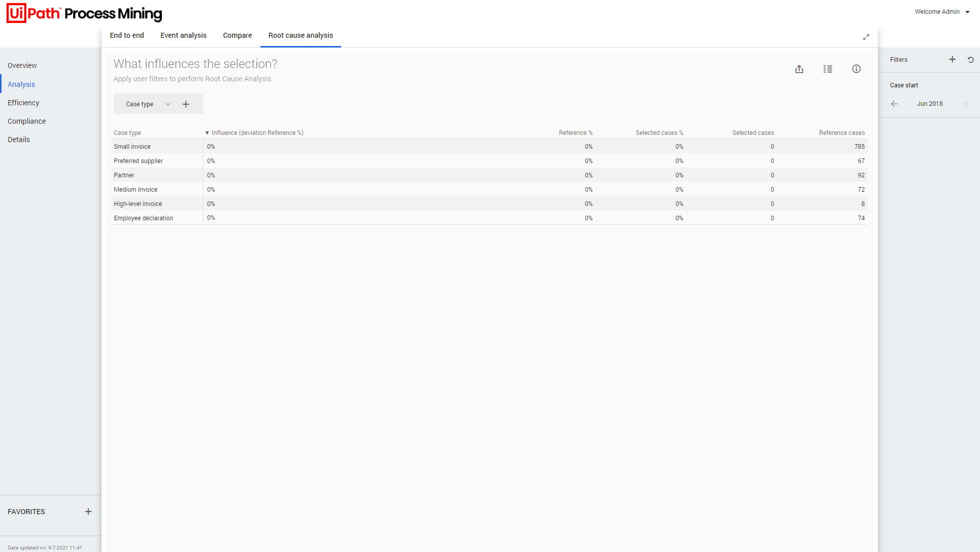
Task: Go to next Case start period
Action: pyautogui.click(x=965, y=104)
